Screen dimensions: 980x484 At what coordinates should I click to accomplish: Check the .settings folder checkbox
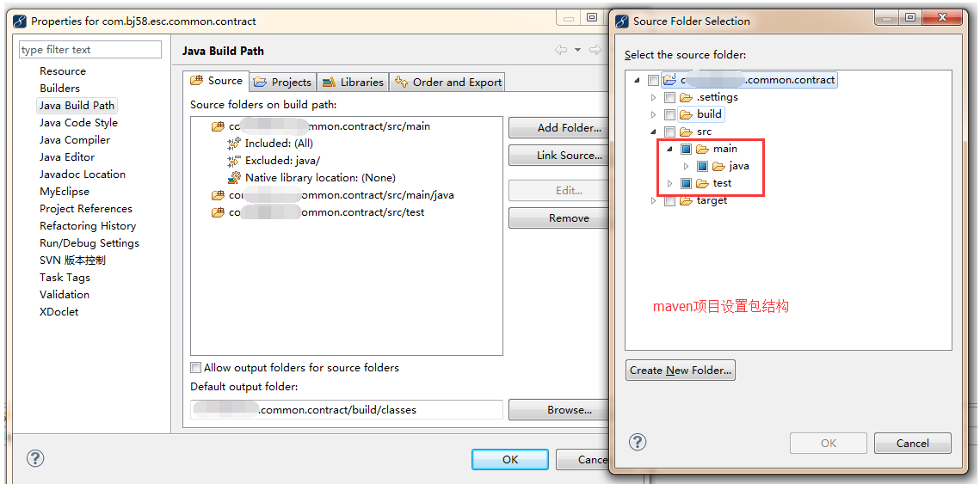[x=669, y=97]
